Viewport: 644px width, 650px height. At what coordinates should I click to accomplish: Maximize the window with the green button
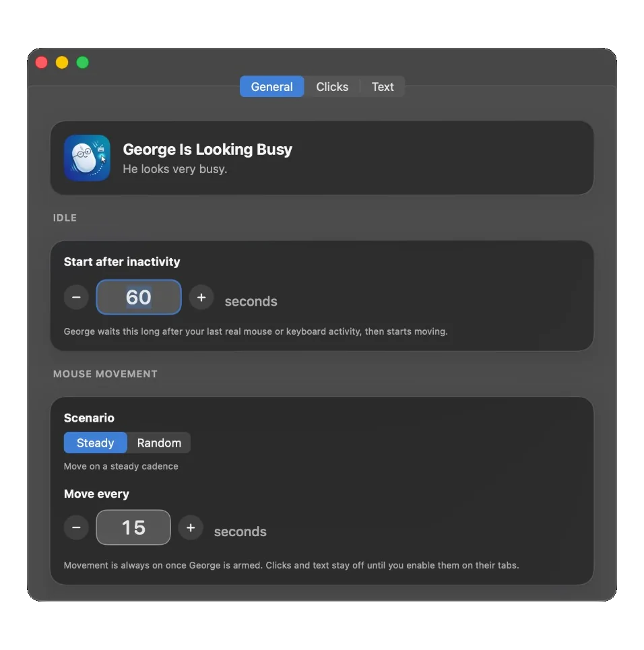click(83, 62)
